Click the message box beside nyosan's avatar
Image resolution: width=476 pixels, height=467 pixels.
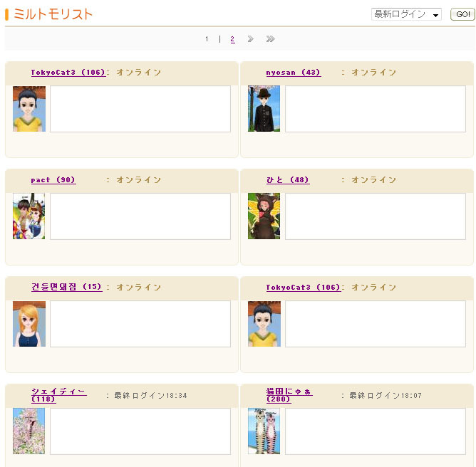click(x=376, y=109)
